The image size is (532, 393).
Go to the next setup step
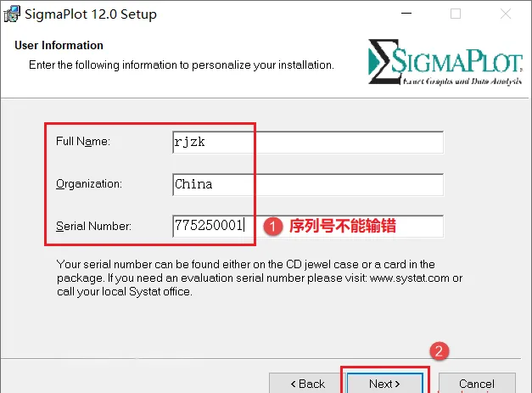[x=384, y=384]
